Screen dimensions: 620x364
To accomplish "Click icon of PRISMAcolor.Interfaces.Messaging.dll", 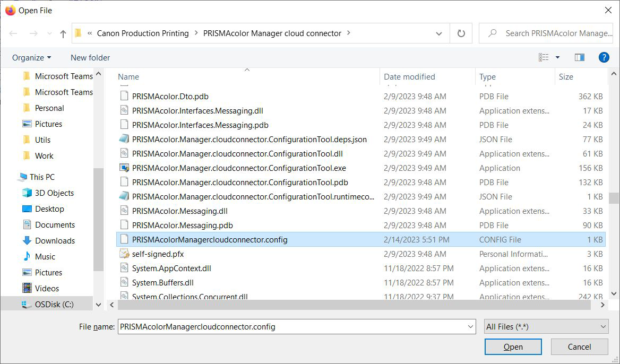I will tap(124, 111).
